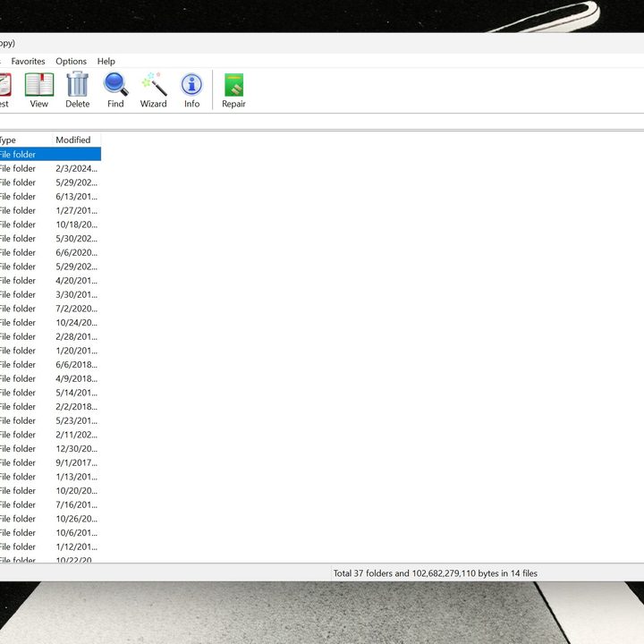The image size is (644, 644).
Task: Select the row modified 10/26/20...
Action: (x=50, y=518)
